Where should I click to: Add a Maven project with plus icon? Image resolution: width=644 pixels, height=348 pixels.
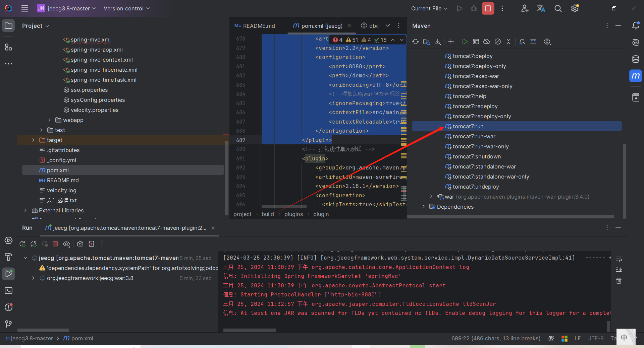tap(451, 42)
